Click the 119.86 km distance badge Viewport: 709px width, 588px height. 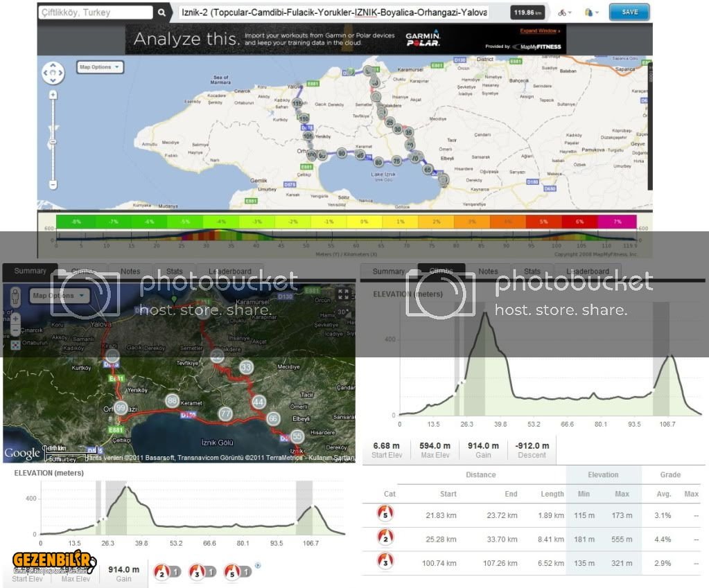527,12
